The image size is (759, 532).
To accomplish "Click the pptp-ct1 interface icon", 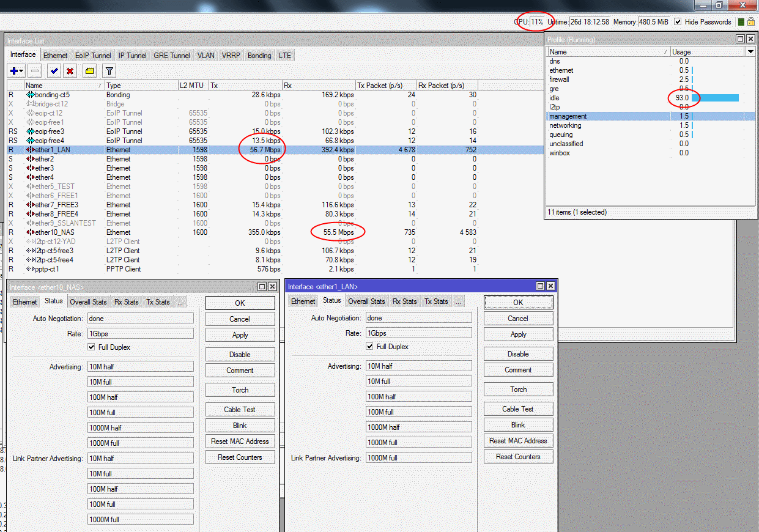I will tap(30, 269).
